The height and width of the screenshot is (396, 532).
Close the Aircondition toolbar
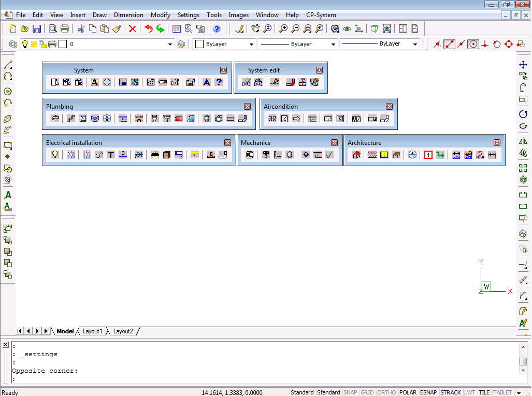tap(389, 107)
